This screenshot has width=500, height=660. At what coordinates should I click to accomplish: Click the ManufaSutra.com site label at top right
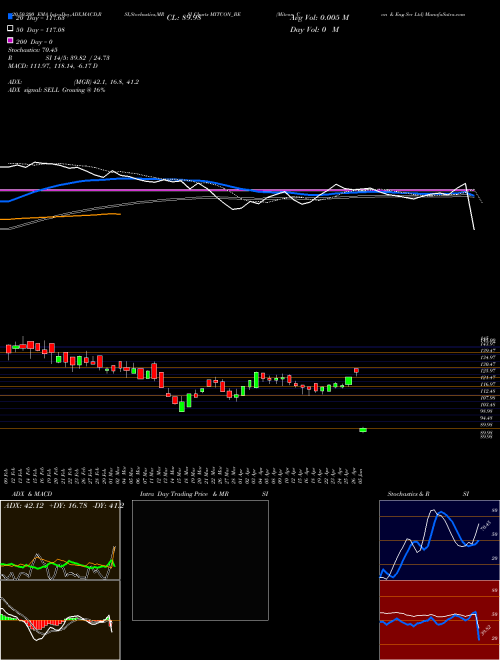(444, 14)
